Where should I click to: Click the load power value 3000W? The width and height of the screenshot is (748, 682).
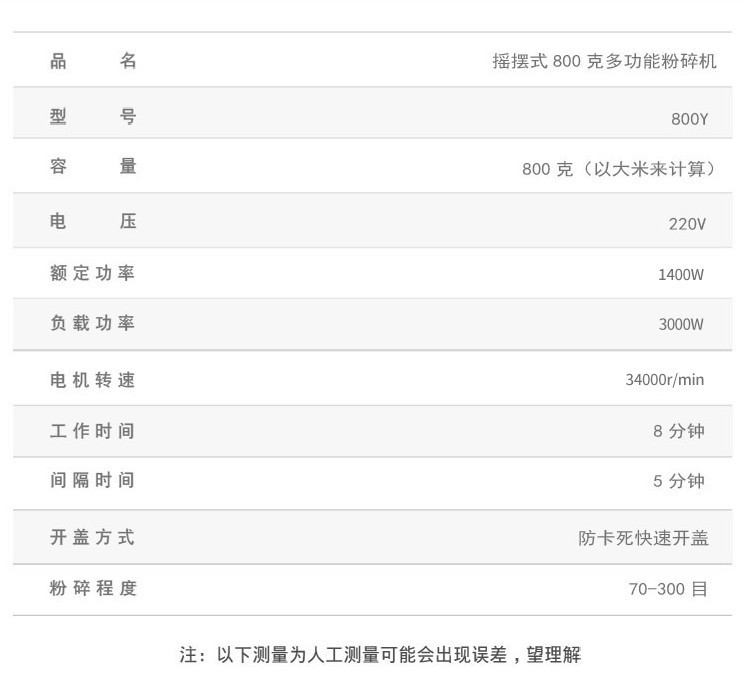681,324
